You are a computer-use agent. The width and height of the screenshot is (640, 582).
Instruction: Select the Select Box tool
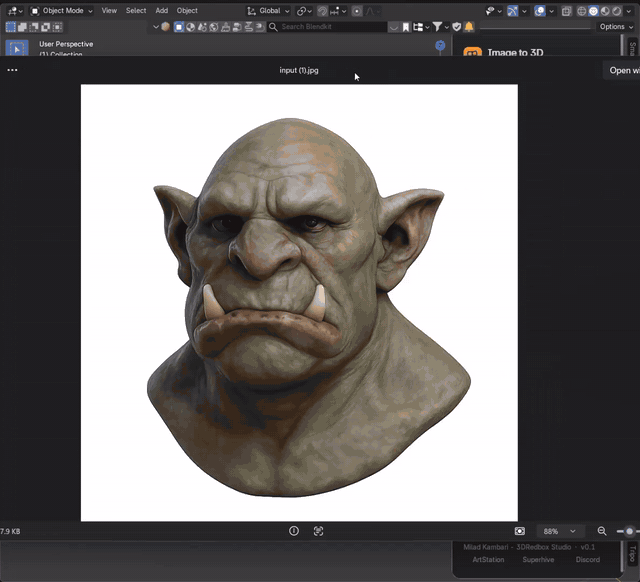(17, 48)
